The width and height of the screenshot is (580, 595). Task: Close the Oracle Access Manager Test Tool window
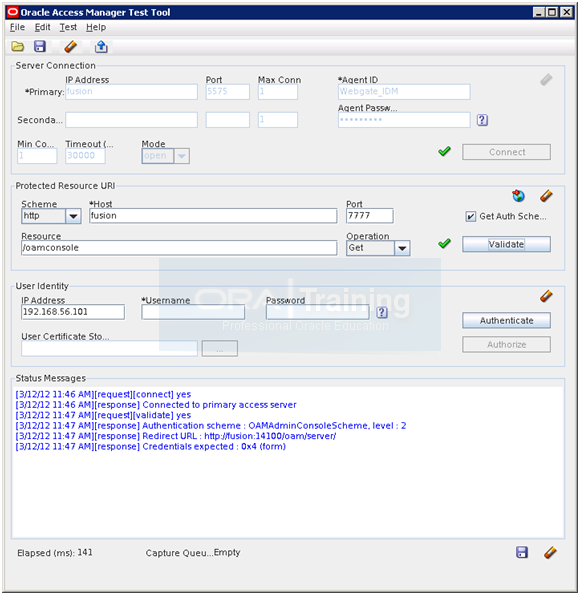tap(566, 13)
